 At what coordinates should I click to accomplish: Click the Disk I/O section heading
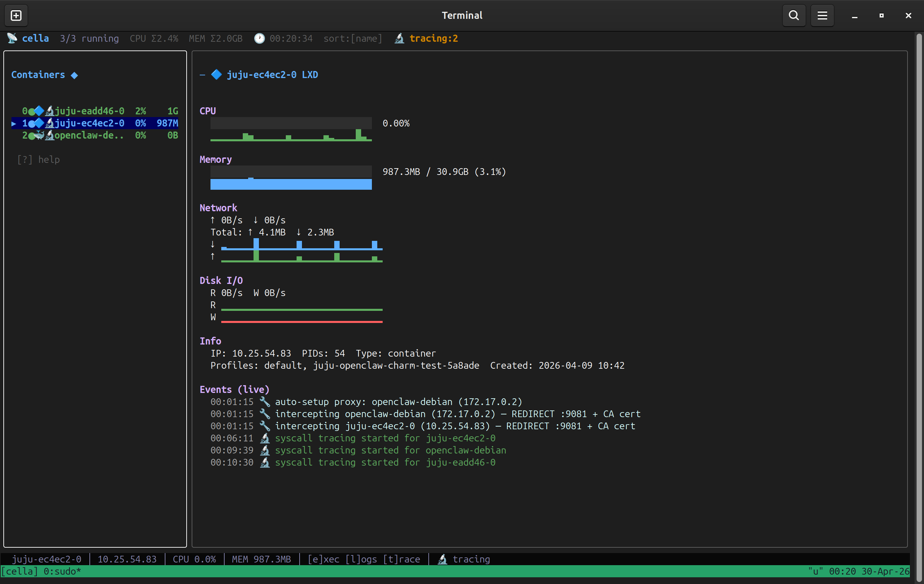(221, 281)
